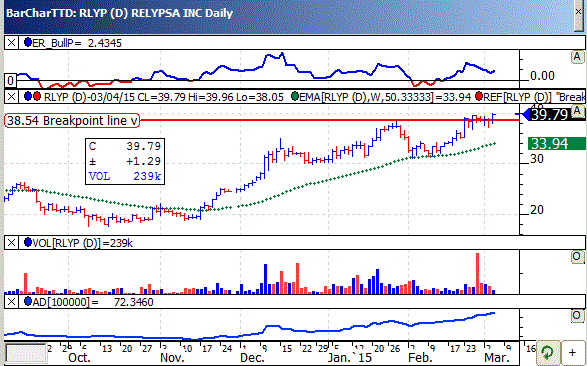This screenshot has height=366, width=587.
Task: Click the blue dot beside VOL[RLYP (D)]
Action: coord(28,243)
